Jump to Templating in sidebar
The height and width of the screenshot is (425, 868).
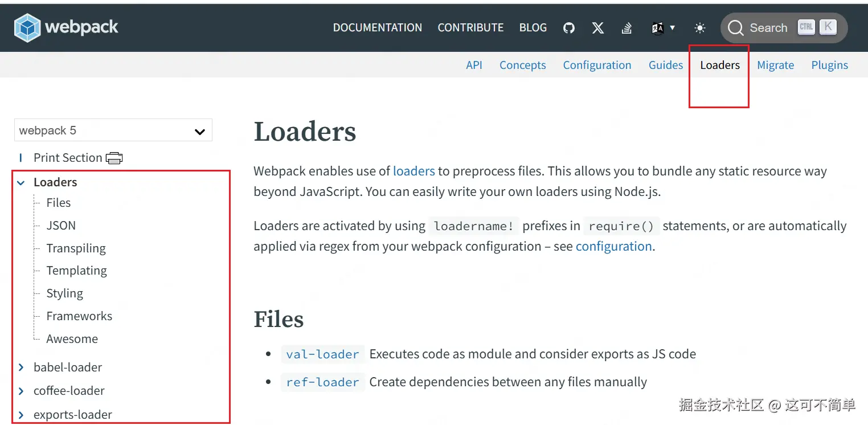click(x=77, y=271)
